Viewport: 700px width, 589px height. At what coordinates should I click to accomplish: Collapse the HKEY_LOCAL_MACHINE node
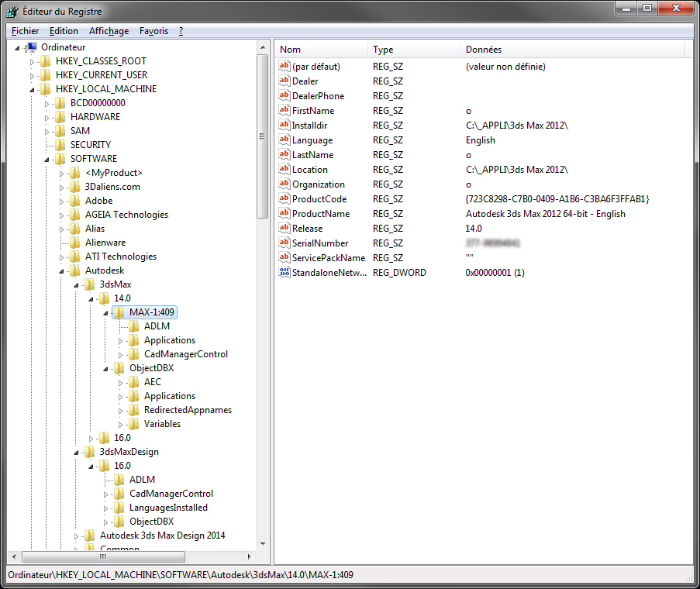32,90
